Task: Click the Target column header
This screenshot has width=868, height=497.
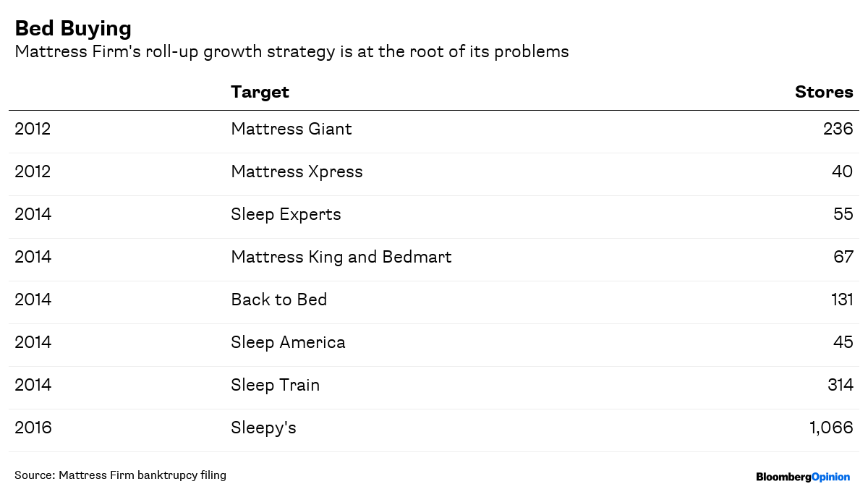Action: pos(260,92)
